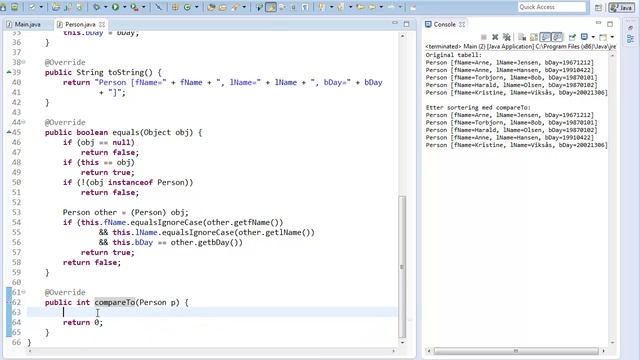Click the Clear Console icon

point(522,37)
